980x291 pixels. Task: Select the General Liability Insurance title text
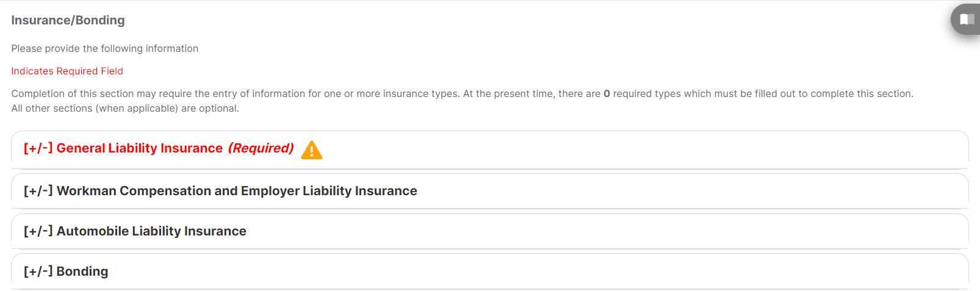(140, 148)
